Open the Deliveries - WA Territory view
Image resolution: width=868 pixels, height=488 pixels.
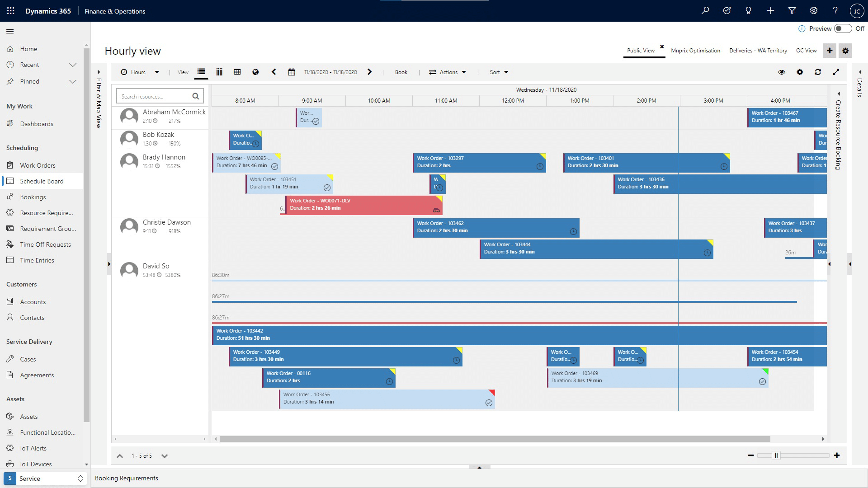tap(758, 51)
